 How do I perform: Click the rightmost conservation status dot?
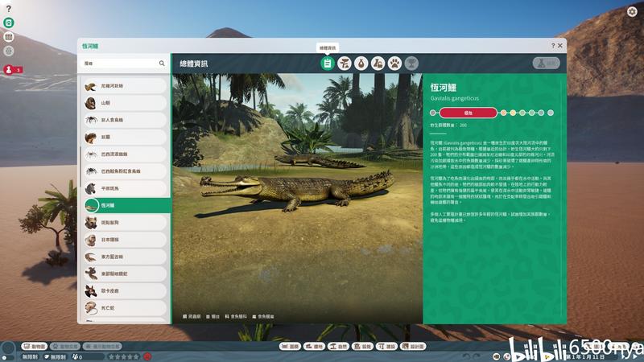551,113
